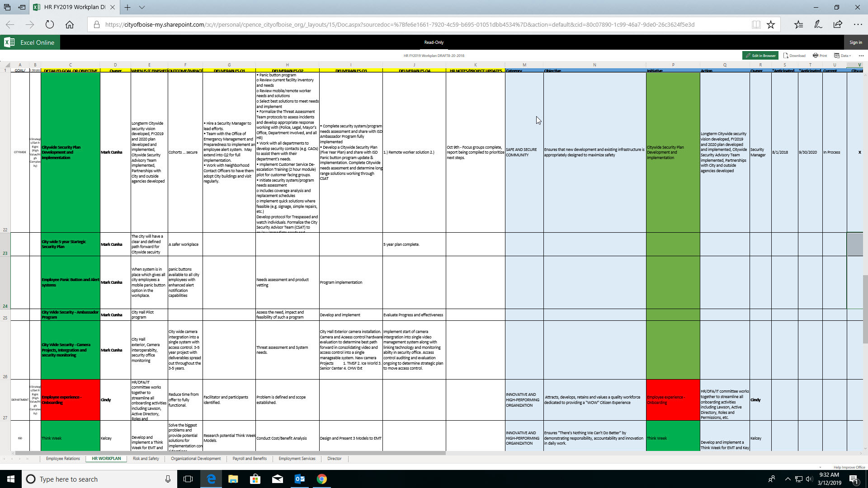The width and height of the screenshot is (868, 488).
Task: Switch to the Employee Relations sheet tab
Action: click(x=63, y=459)
